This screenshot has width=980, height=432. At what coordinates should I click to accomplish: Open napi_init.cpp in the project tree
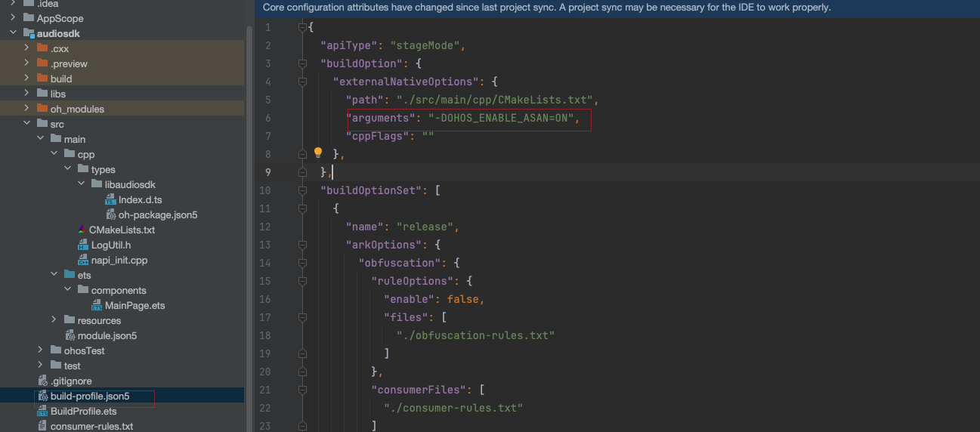pos(119,260)
